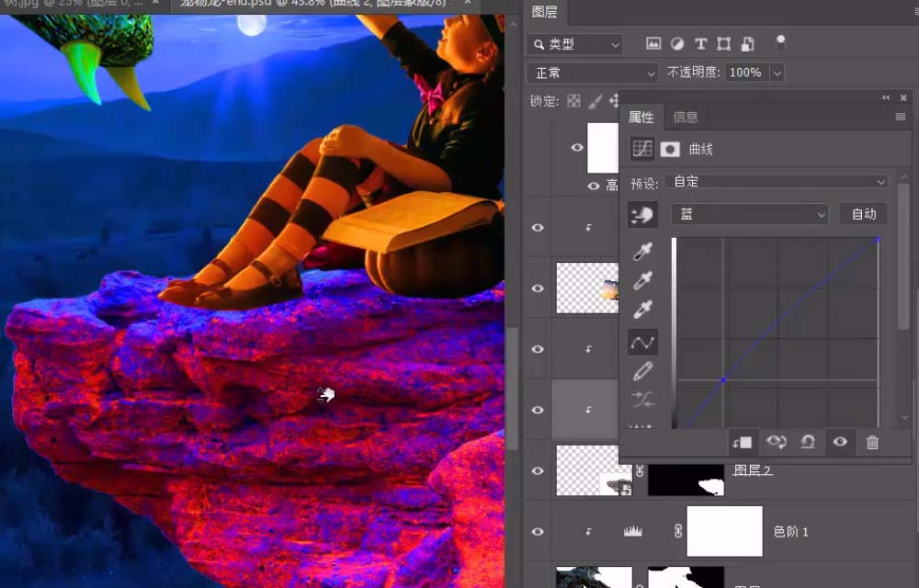Open the 正常 blend mode dropdown

[592, 73]
